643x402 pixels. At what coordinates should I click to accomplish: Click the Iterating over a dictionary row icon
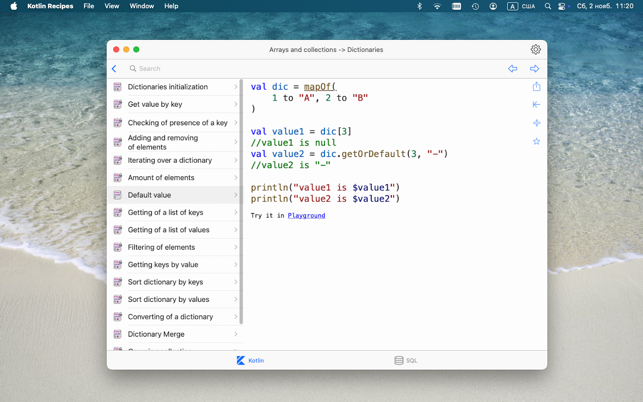118,160
